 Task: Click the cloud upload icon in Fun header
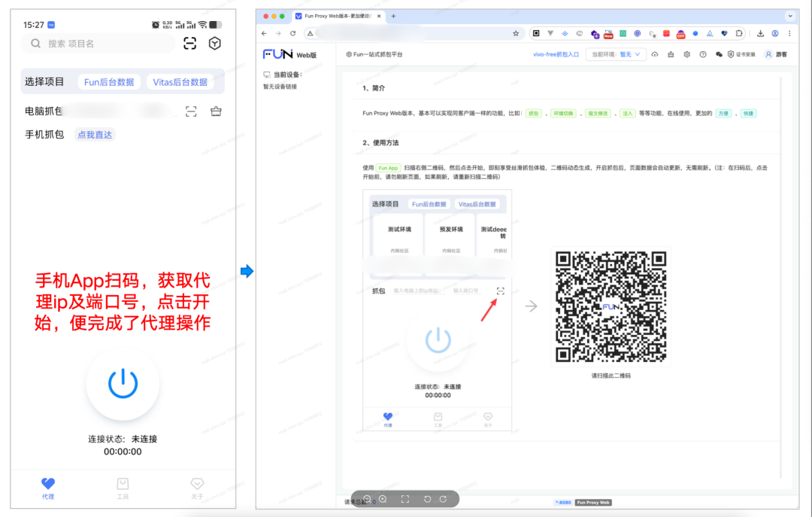tap(655, 54)
